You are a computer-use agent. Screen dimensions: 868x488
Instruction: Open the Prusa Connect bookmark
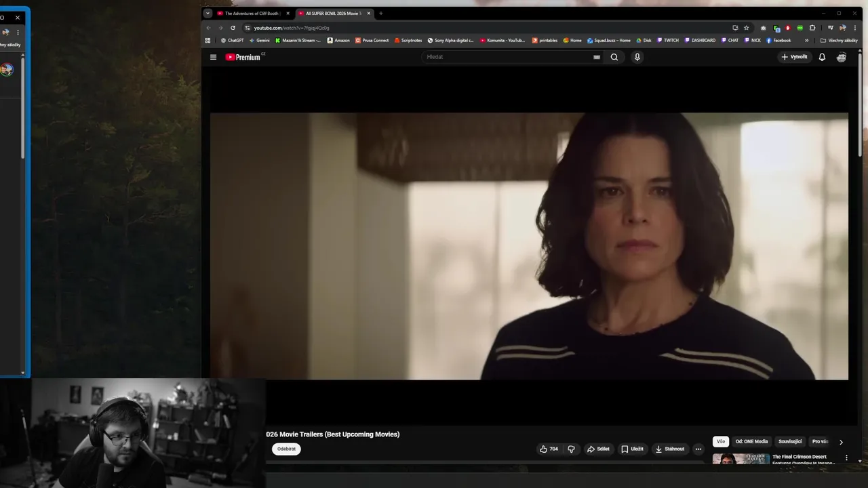click(x=372, y=40)
